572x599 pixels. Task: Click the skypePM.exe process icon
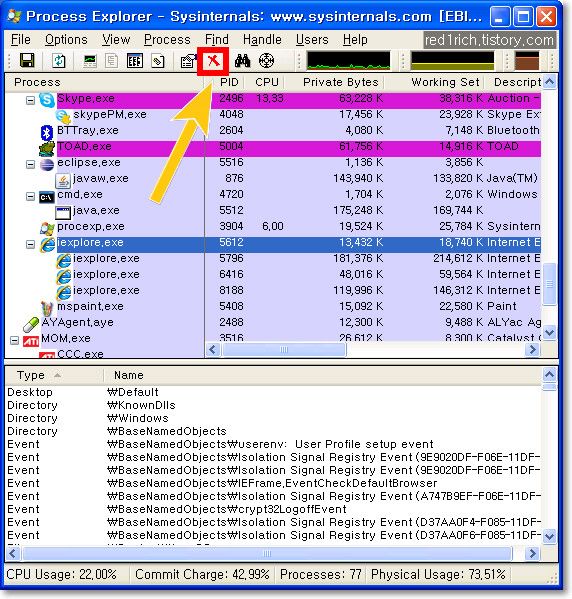(63, 116)
